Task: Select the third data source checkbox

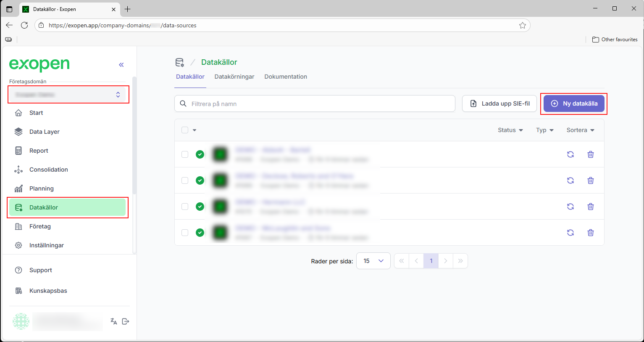Action: (185, 207)
